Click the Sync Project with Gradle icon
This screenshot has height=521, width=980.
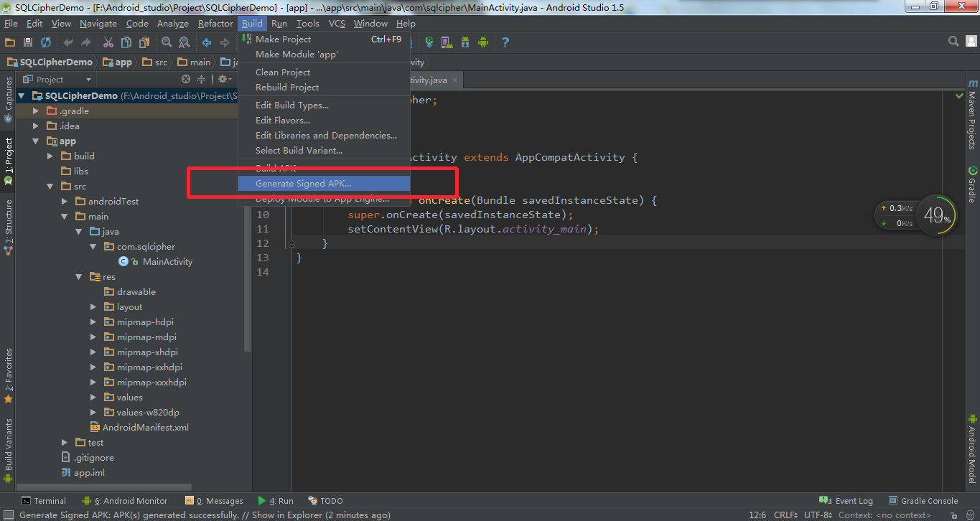(x=429, y=42)
